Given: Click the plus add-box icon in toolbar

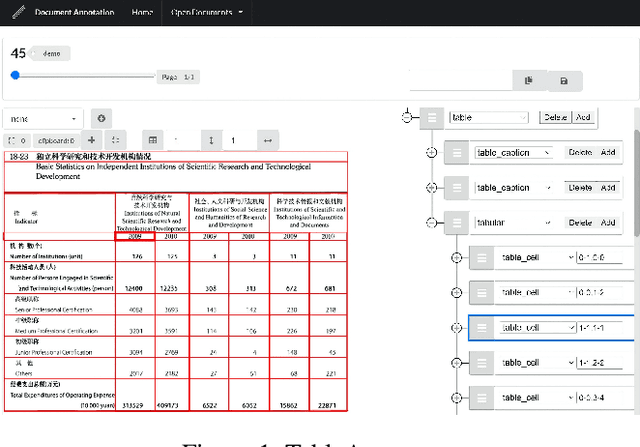Looking at the screenshot, I should pyautogui.click(x=92, y=141).
